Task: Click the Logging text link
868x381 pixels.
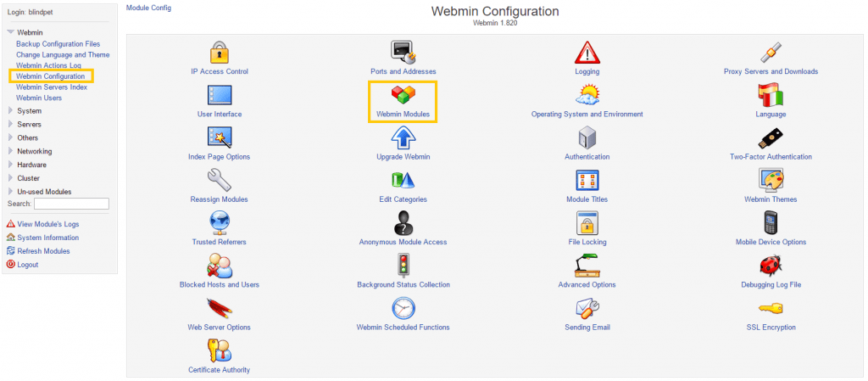Action: tap(587, 71)
